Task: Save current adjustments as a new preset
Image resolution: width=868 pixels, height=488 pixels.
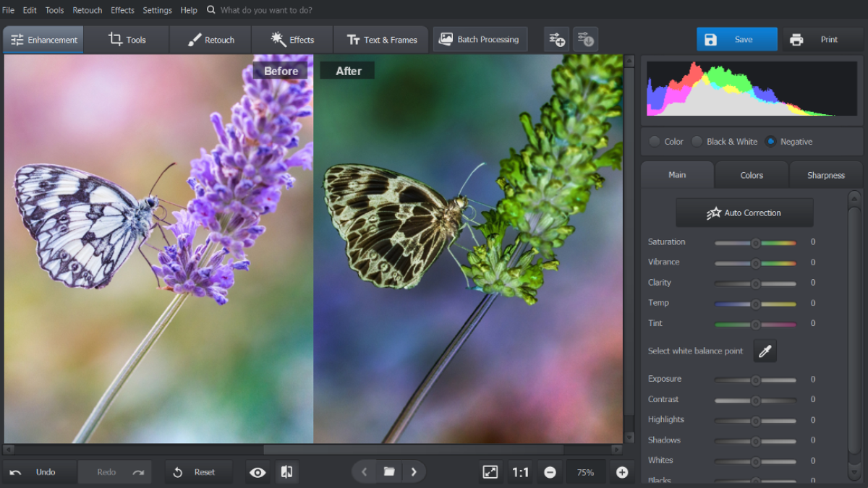Action: pos(556,38)
